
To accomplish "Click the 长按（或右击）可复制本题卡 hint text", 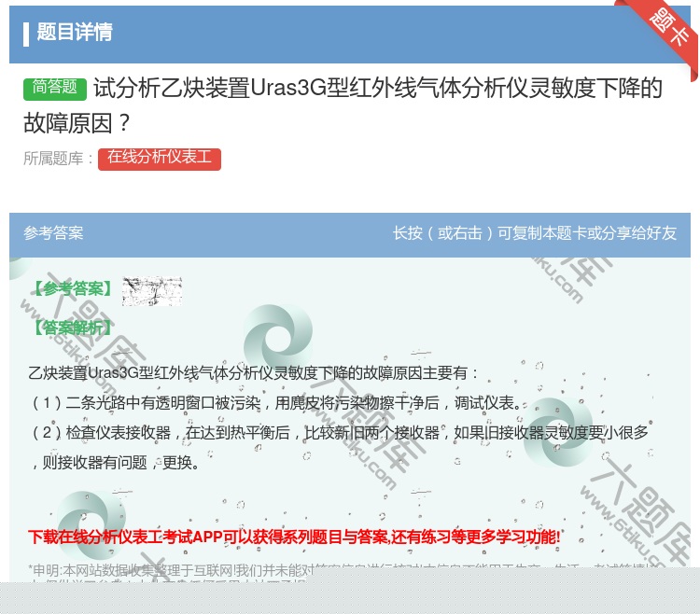I will click(535, 233).
